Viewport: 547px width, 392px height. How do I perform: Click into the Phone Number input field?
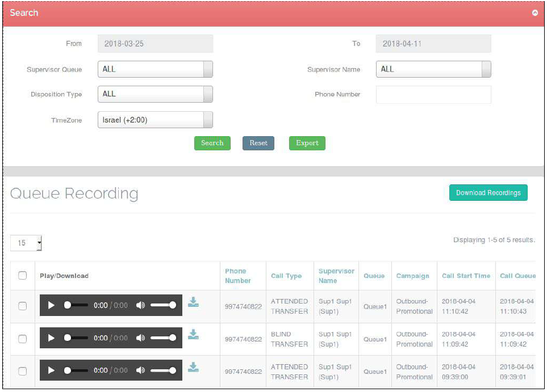click(x=433, y=95)
